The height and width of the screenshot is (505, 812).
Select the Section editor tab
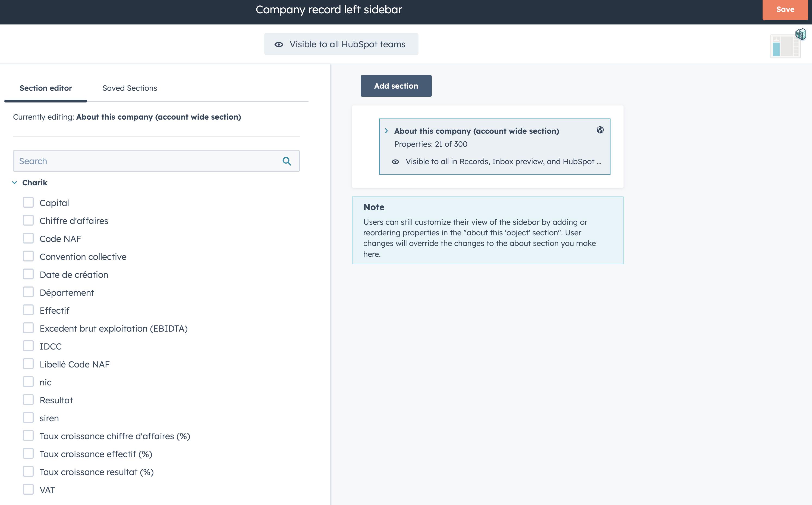[46, 88]
